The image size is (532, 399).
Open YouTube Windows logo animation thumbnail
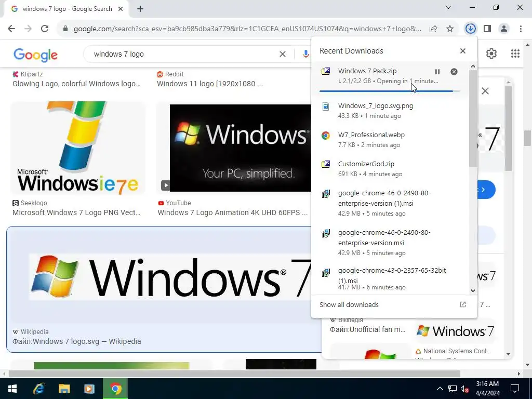point(240,148)
